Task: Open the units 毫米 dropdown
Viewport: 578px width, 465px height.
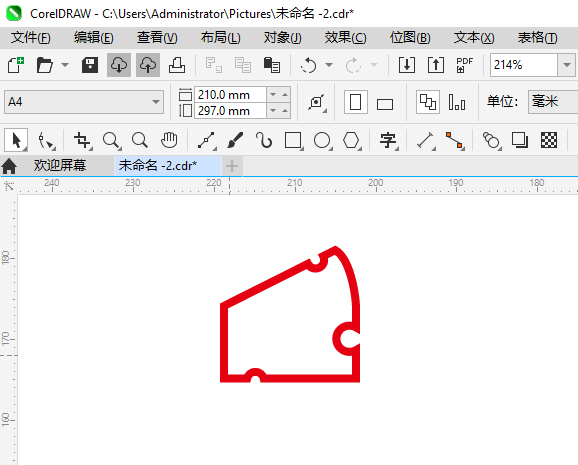Action: click(x=553, y=102)
